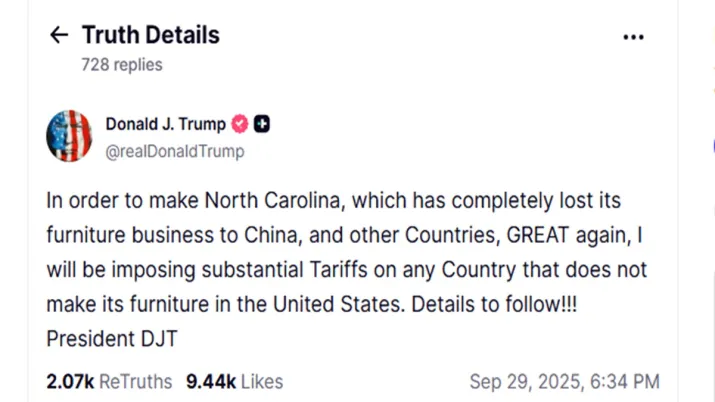Open the Donald J. Trump profile avatar
This screenshot has height=402, width=715.
[70, 136]
